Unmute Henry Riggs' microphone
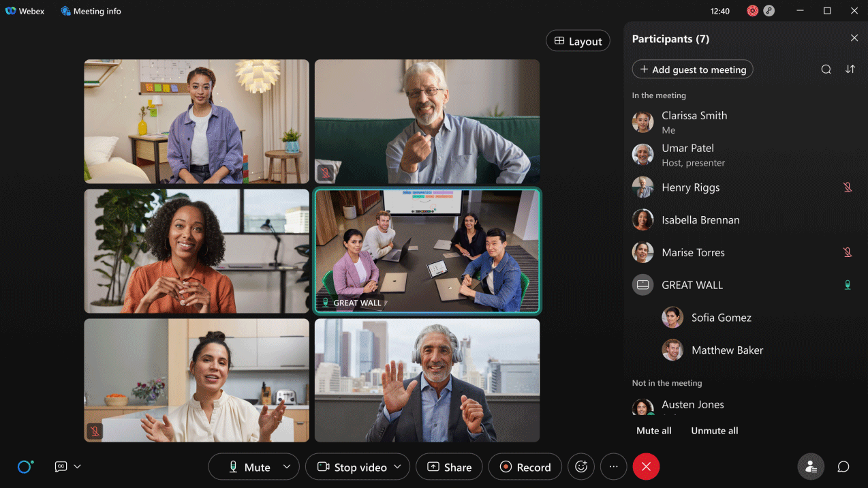This screenshot has height=488, width=868. point(848,187)
